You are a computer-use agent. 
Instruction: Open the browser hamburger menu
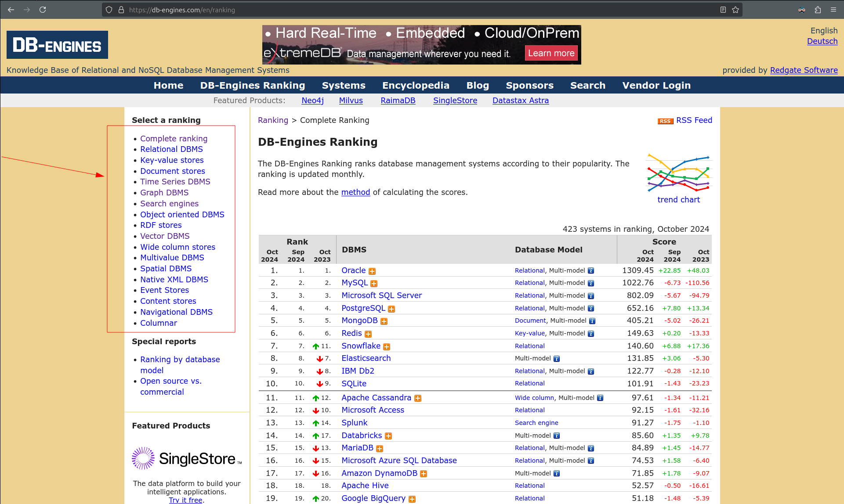(x=833, y=10)
